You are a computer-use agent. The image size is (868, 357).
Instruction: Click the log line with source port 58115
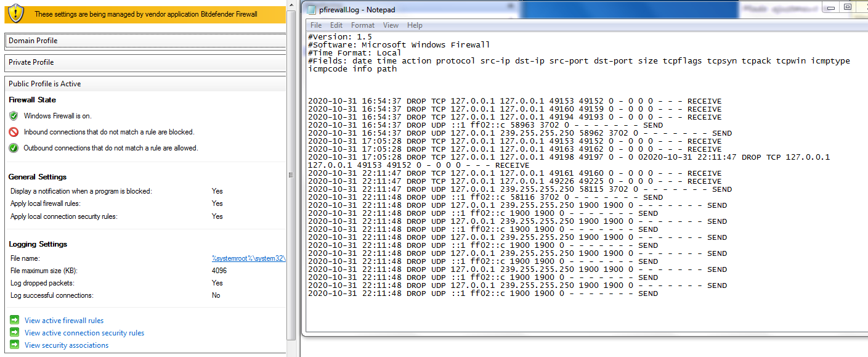(x=519, y=189)
